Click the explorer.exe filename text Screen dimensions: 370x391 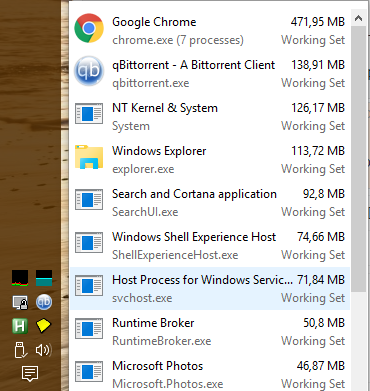click(143, 169)
